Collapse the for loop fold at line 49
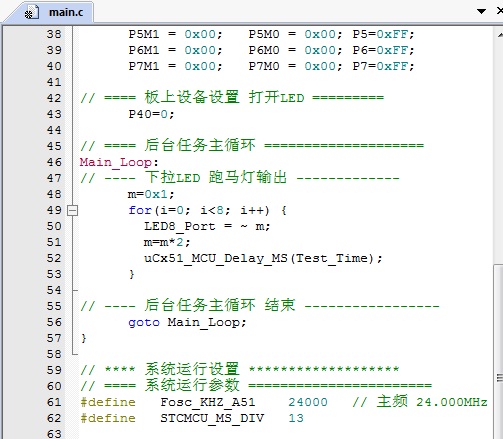This screenshot has width=503, height=439. [72, 211]
